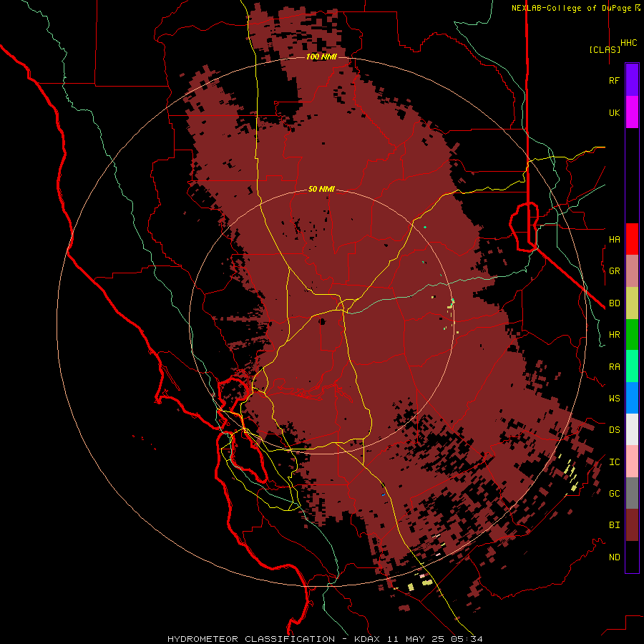Click the BI dark red legend swatch
The width and height of the screenshot is (644, 644).
pos(632,525)
